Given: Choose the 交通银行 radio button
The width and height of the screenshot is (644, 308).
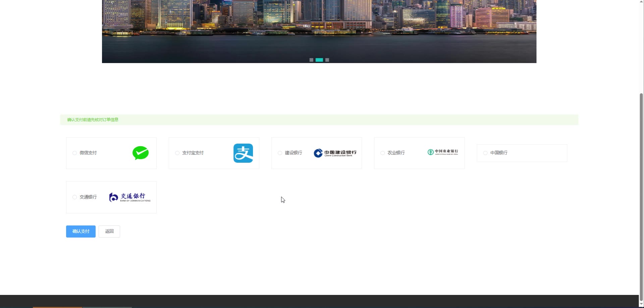Looking at the screenshot, I should (74, 197).
